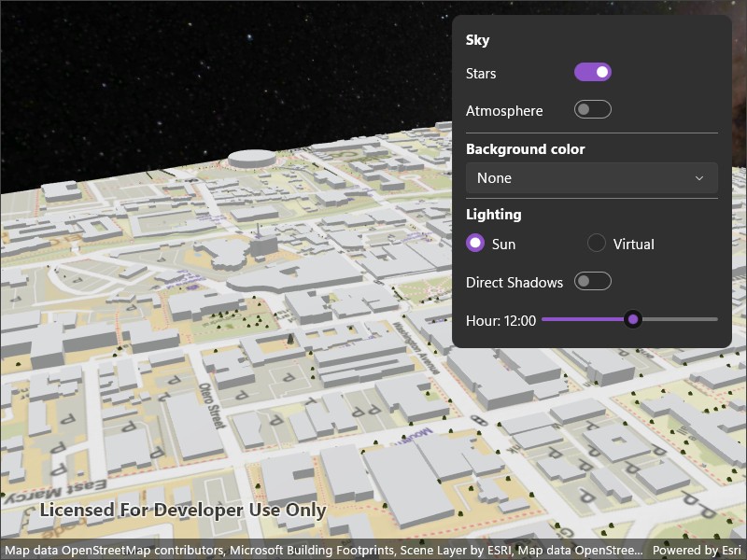Click the 'Washington Avenue' map label

[415, 347]
